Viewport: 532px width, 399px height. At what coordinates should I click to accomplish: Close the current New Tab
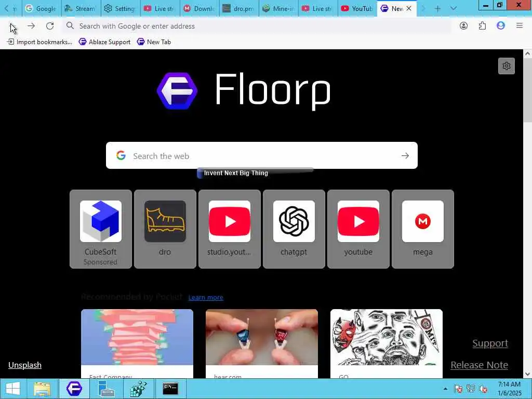[x=409, y=8]
